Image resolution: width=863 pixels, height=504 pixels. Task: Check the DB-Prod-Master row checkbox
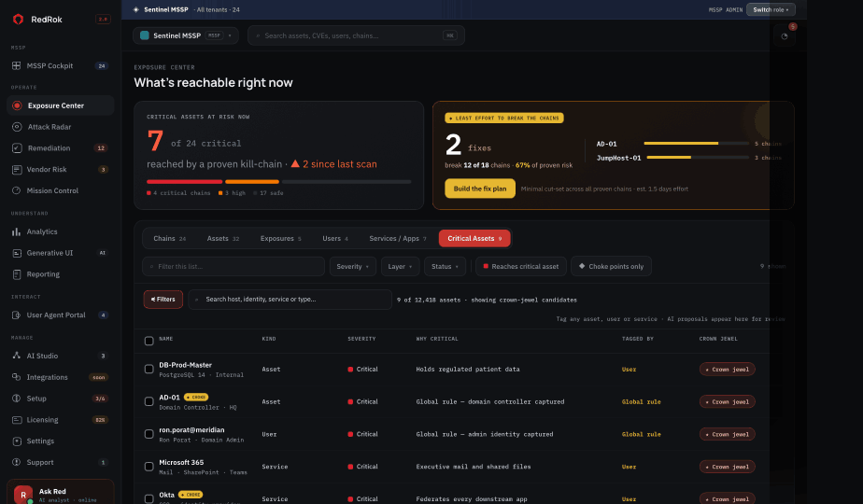click(149, 370)
